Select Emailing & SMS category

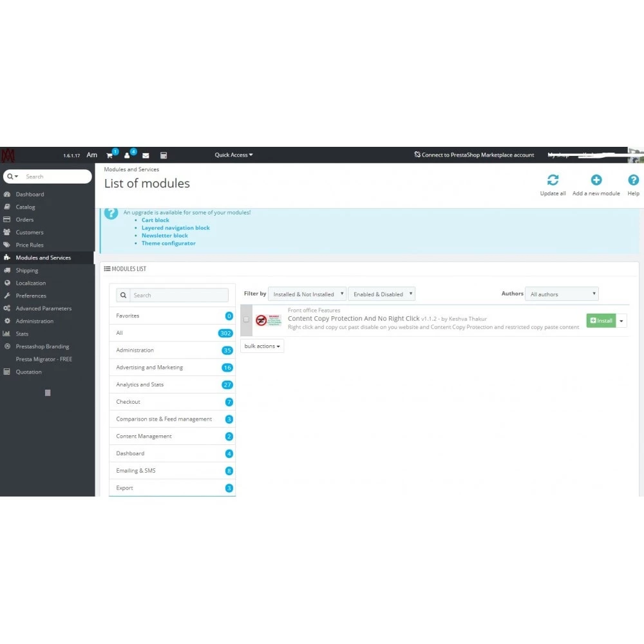click(172, 471)
